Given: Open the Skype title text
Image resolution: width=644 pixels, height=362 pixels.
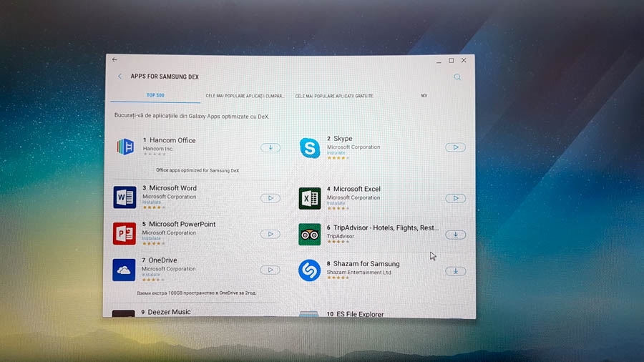Looking at the screenshot, I should [x=343, y=139].
